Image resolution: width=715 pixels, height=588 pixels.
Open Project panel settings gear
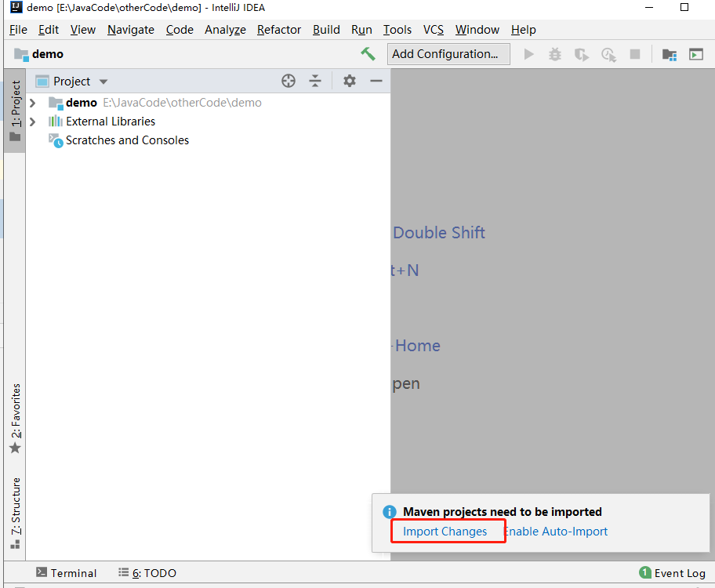coord(349,81)
